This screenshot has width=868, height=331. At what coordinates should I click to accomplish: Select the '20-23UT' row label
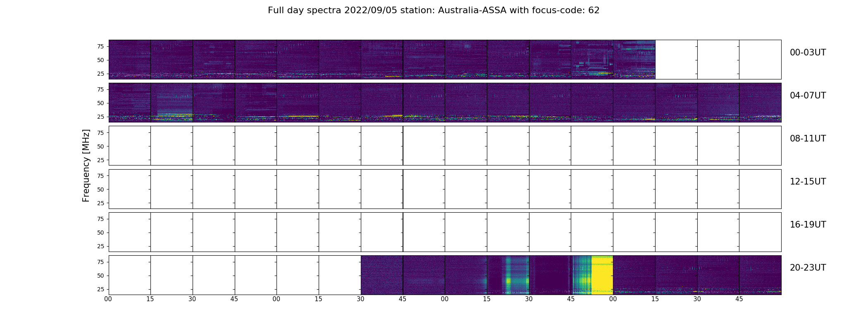(x=808, y=268)
